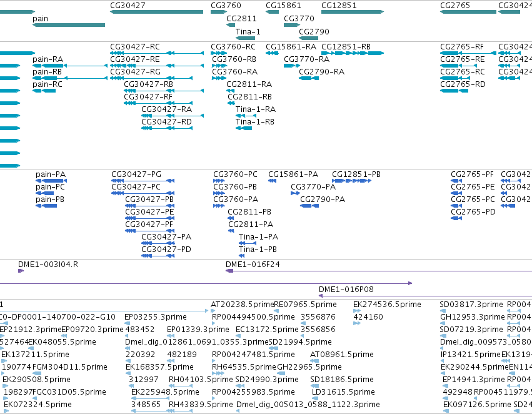
Task: Select BAC clone DME1-016F24
Action: tap(379, 271)
